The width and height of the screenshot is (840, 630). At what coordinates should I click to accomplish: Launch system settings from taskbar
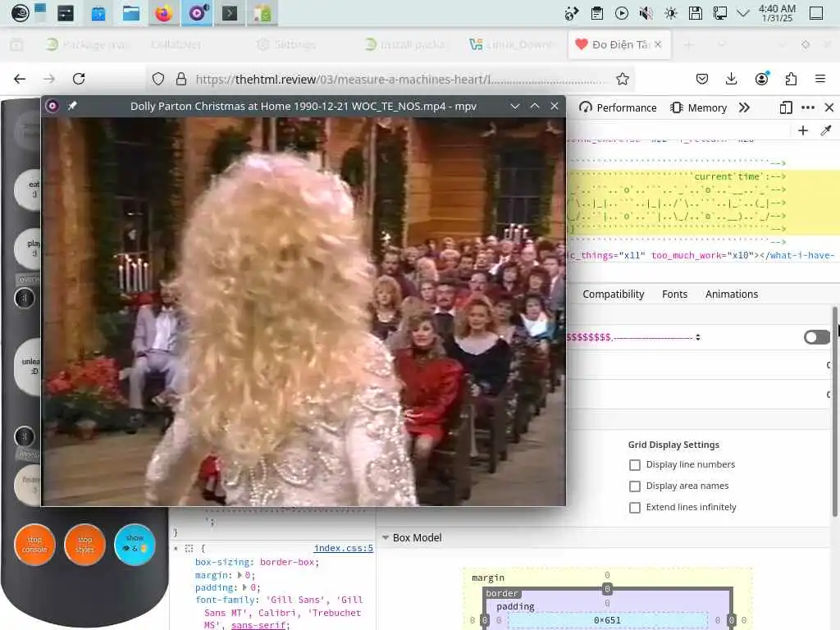point(66,13)
